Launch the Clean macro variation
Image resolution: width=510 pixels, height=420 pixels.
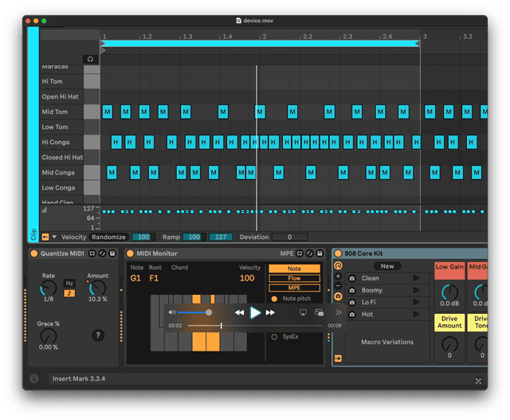coord(416,278)
